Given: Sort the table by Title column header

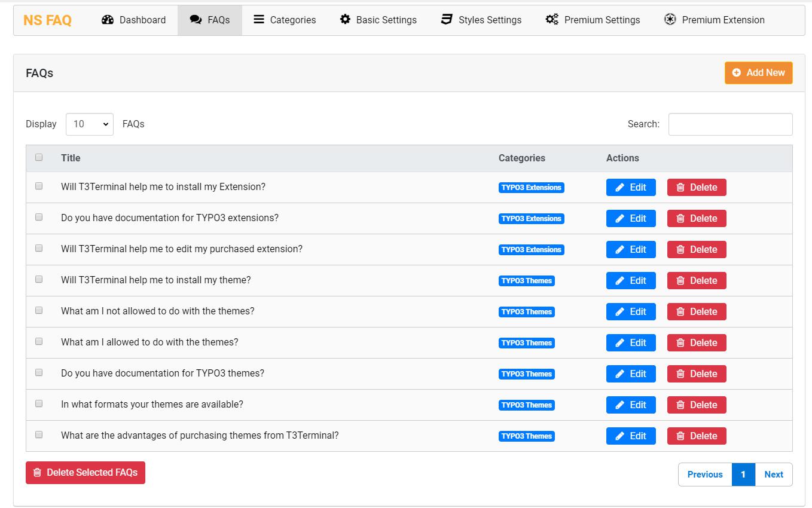Looking at the screenshot, I should (71, 158).
